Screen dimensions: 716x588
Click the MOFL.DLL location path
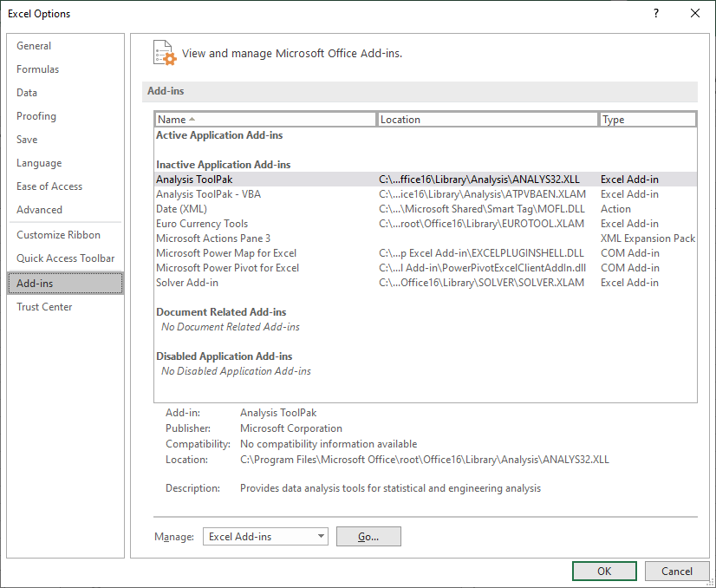pos(482,209)
